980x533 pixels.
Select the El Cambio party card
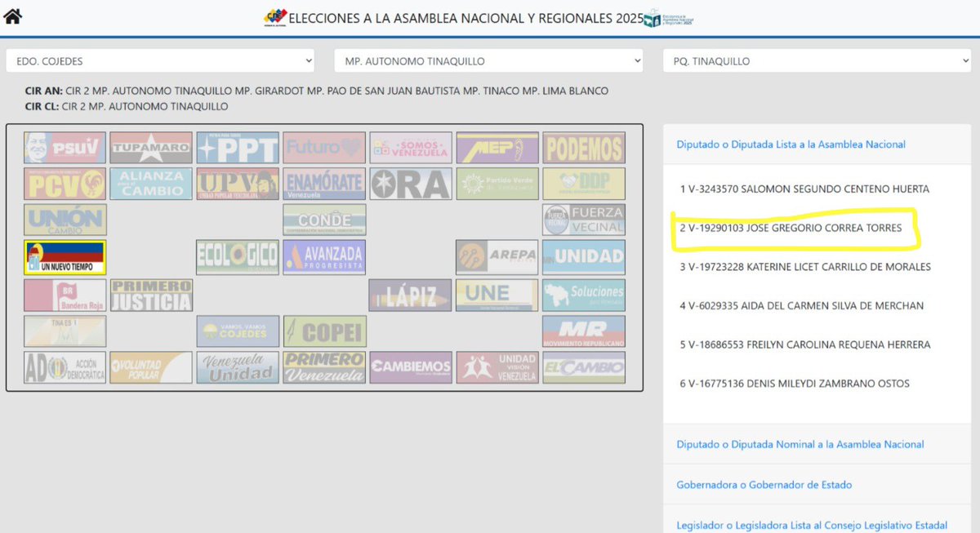584,366
